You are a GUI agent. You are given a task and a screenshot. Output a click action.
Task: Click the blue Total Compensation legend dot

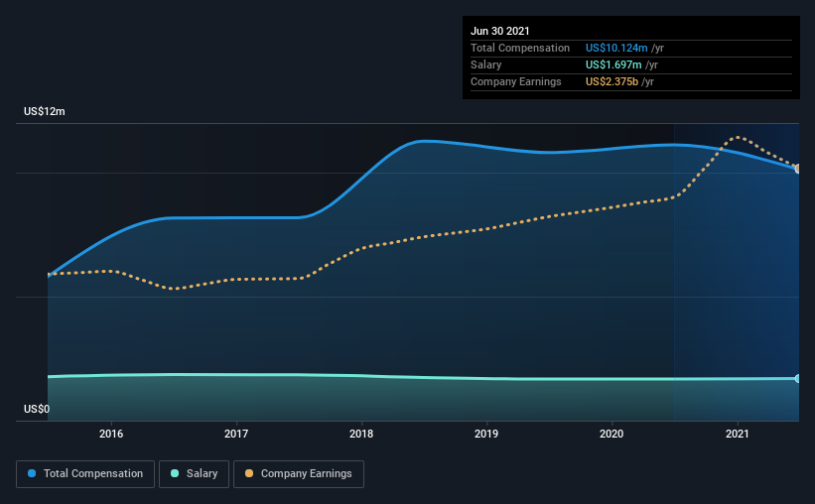[x=32, y=473]
